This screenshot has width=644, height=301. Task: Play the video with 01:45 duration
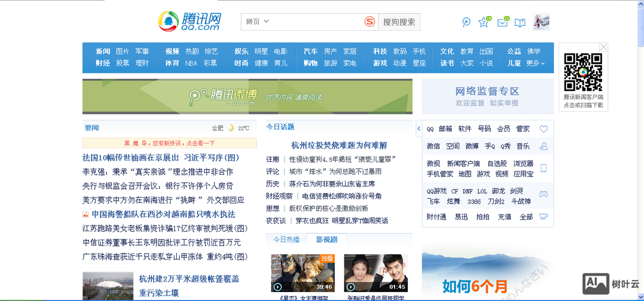point(376,273)
